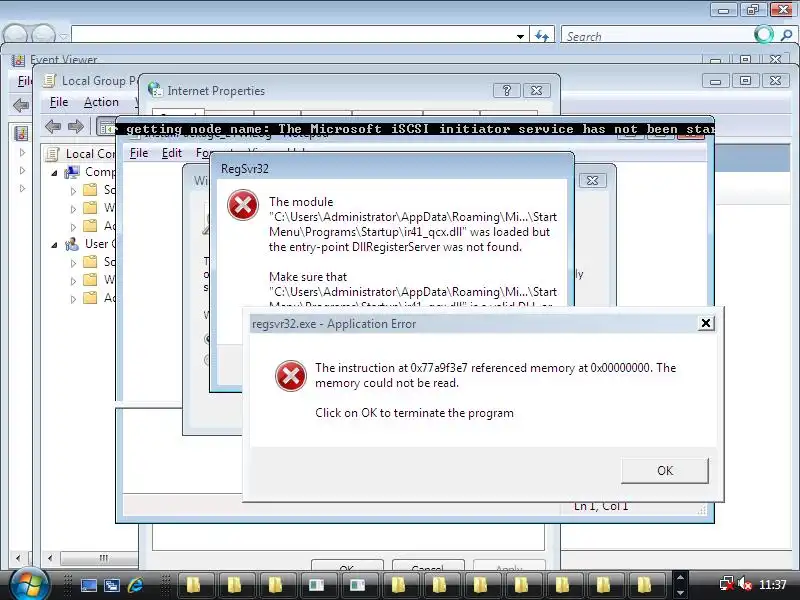Click the magnifier search icon at top right
Image resolution: width=800 pixels, height=600 pixels.
tap(786, 35)
